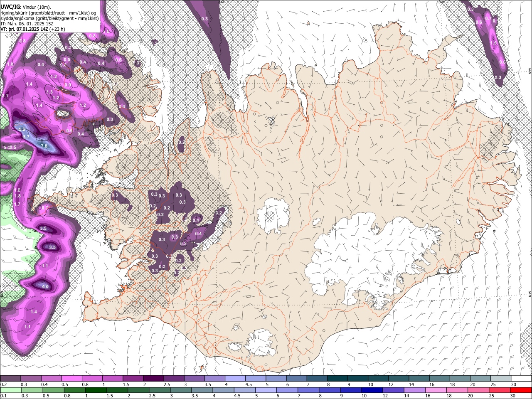Select the 'IT: Mán. 06. 01. 2025 15Z' line
This screenshot has height=399, width=532.
[x=27, y=24]
